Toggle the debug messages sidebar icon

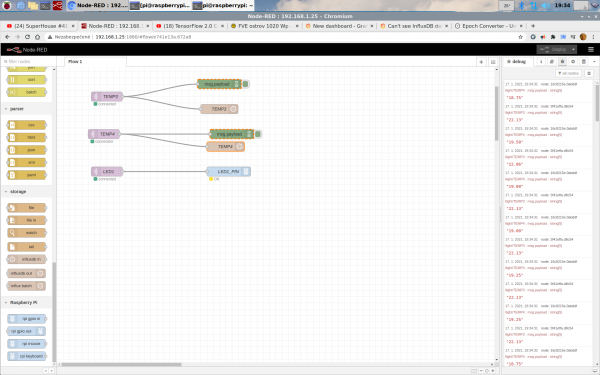[562, 62]
